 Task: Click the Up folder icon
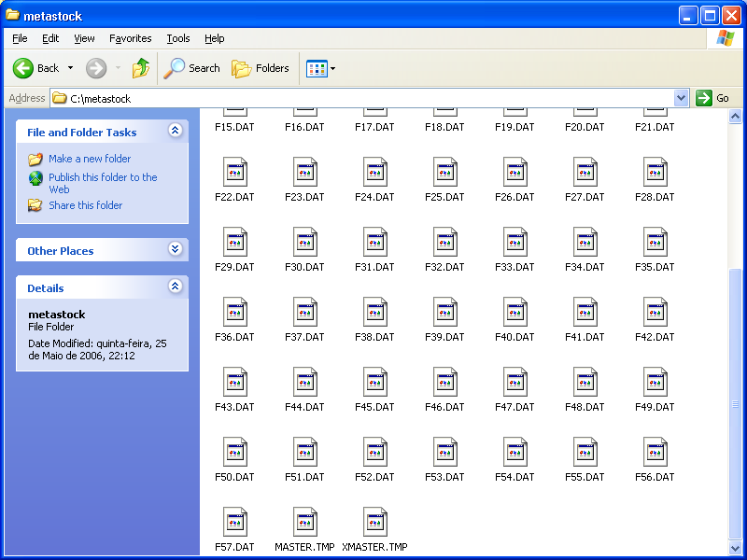tap(141, 68)
